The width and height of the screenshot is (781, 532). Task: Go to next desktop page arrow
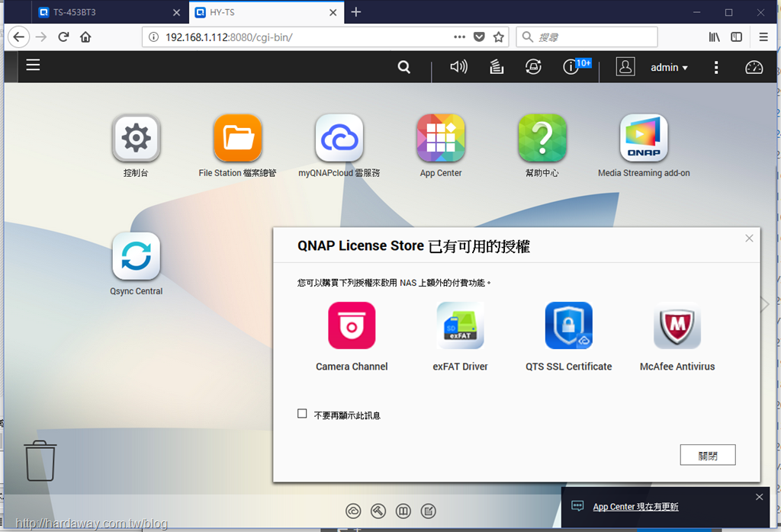click(x=765, y=304)
